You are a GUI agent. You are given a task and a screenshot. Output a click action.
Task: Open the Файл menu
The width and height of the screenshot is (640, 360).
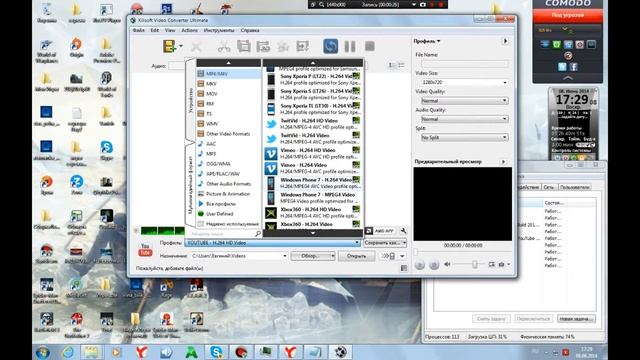pos(138,30)
